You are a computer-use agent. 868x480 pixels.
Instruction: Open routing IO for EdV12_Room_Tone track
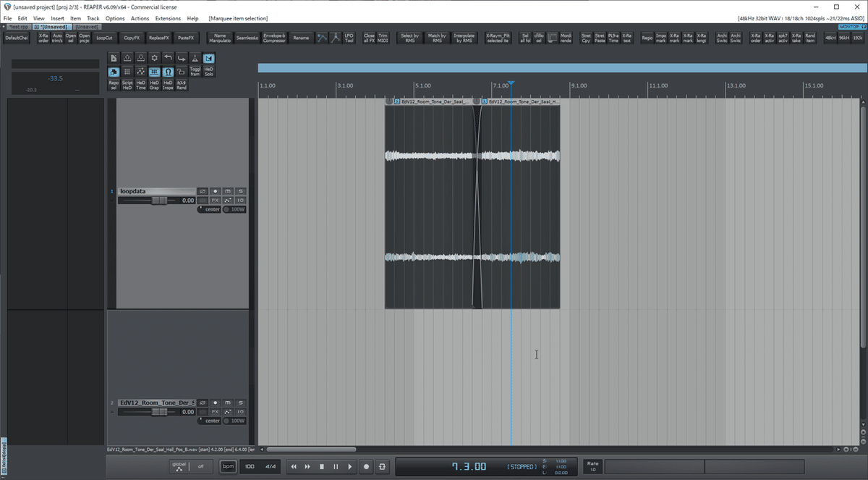pos(241,411)
